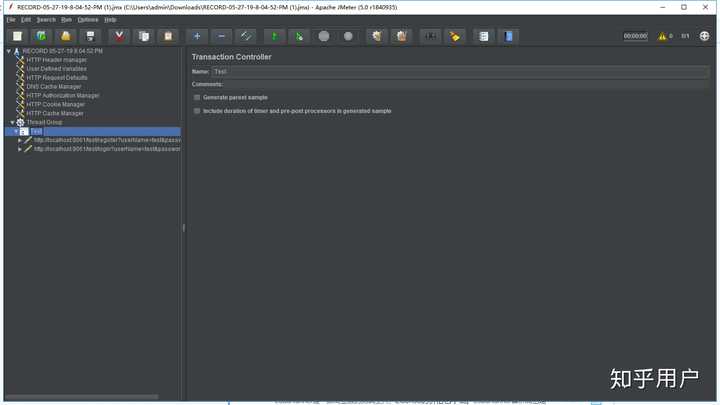Click the Comments input field
Viewport: 720px width, 405px height.
point(467,84)
